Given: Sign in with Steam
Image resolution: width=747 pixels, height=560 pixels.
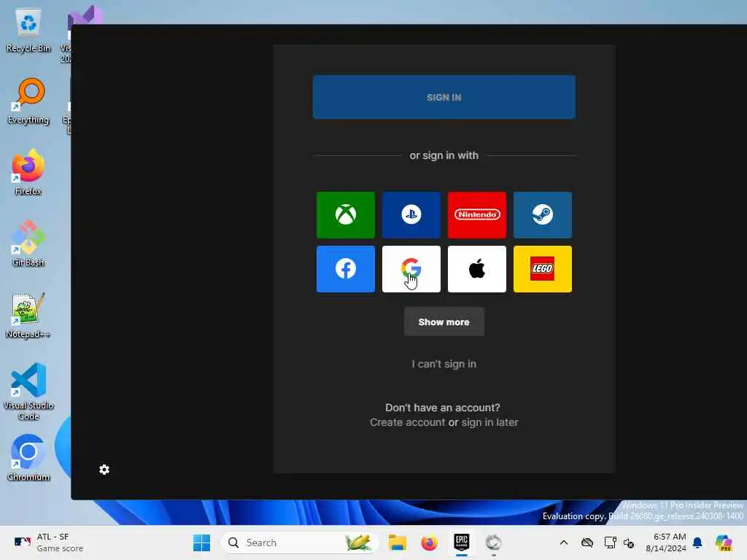Looking at the screenshot, I should point(543,215).
